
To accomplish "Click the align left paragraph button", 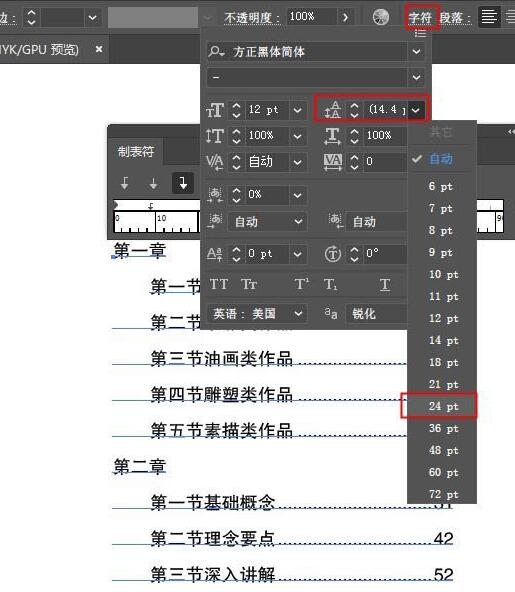I will (x=489, y=17).
